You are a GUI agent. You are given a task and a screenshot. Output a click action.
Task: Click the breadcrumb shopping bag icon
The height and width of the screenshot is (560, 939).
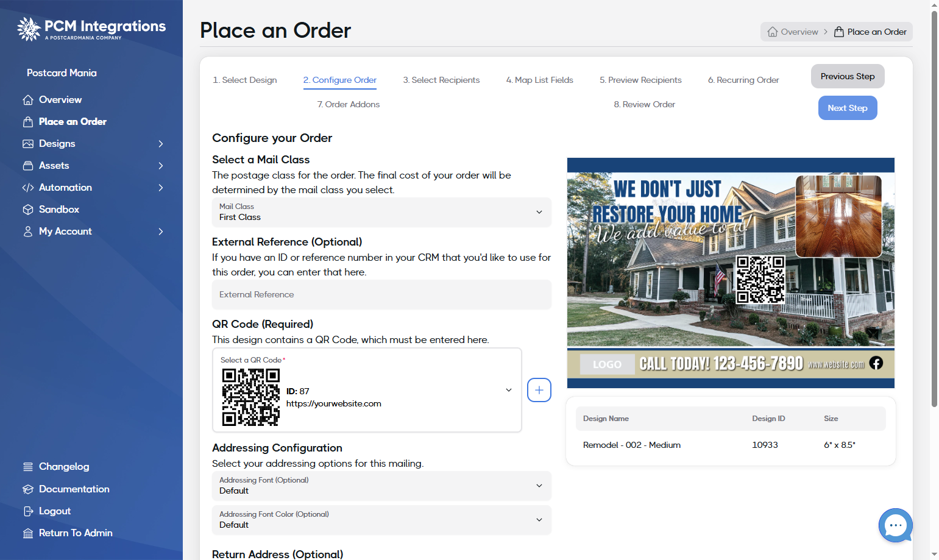pos(839,32)
